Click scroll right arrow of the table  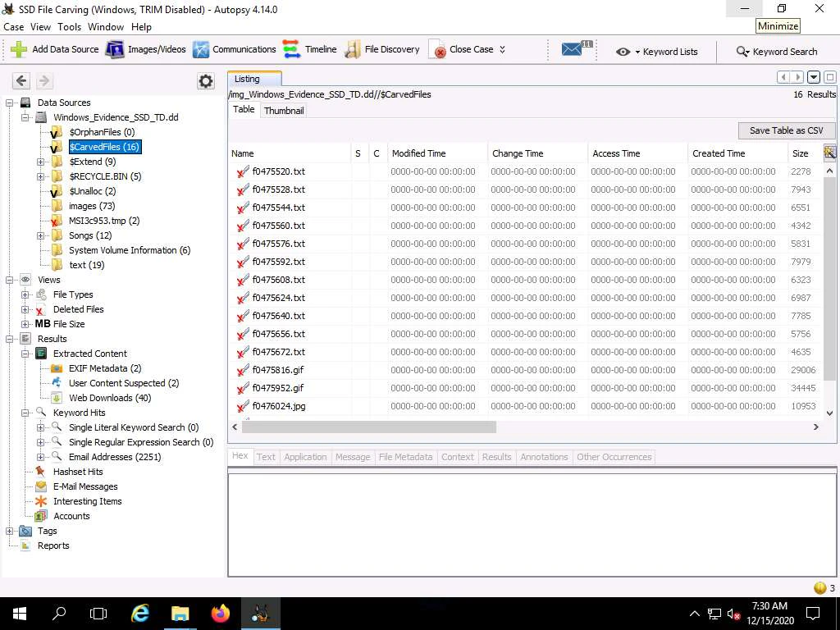pos(816,427)
